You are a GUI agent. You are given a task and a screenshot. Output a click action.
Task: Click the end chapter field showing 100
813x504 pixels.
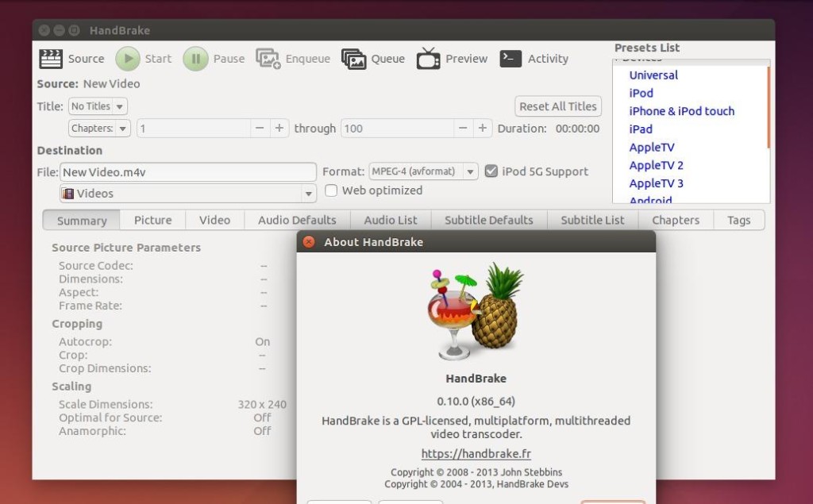point(397,128)
